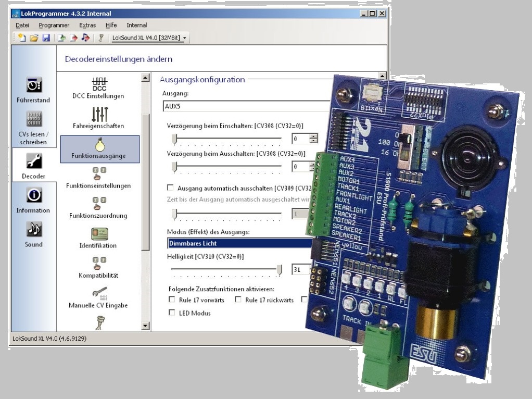Enable Rule 17 rückwärts checkbox
The height and width of the screenshot is (399, 532).
pyautogui.click(x=238, y=300)
